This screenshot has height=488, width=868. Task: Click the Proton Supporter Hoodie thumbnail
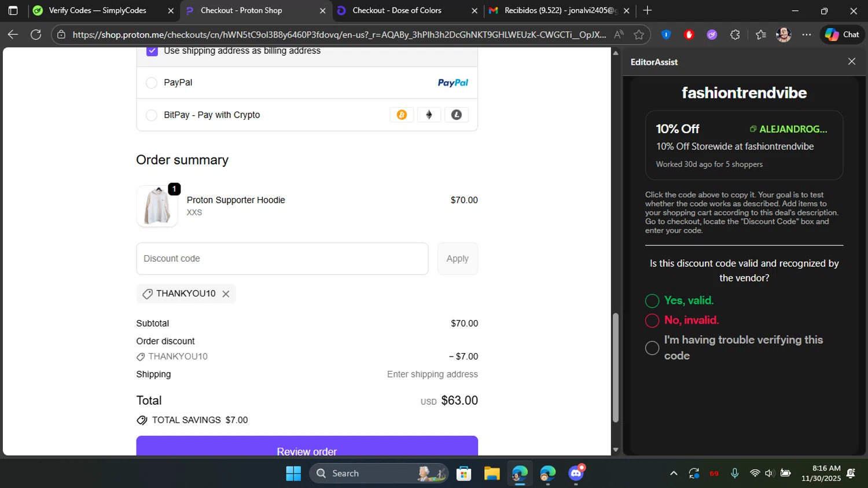click(157, 206)
